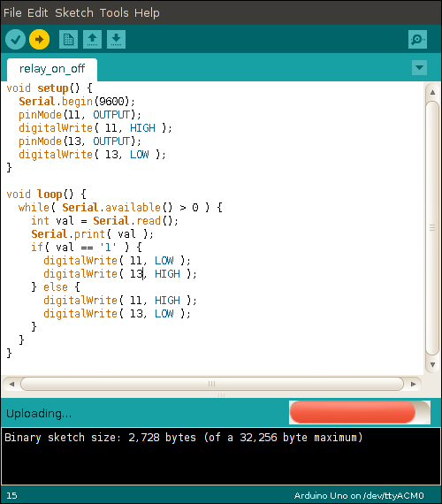The width and height of the screenshot is (442, 504).
Task: Save sketch with the down-arrow icon
Action: pyautogui.click(x=116, y=40)
